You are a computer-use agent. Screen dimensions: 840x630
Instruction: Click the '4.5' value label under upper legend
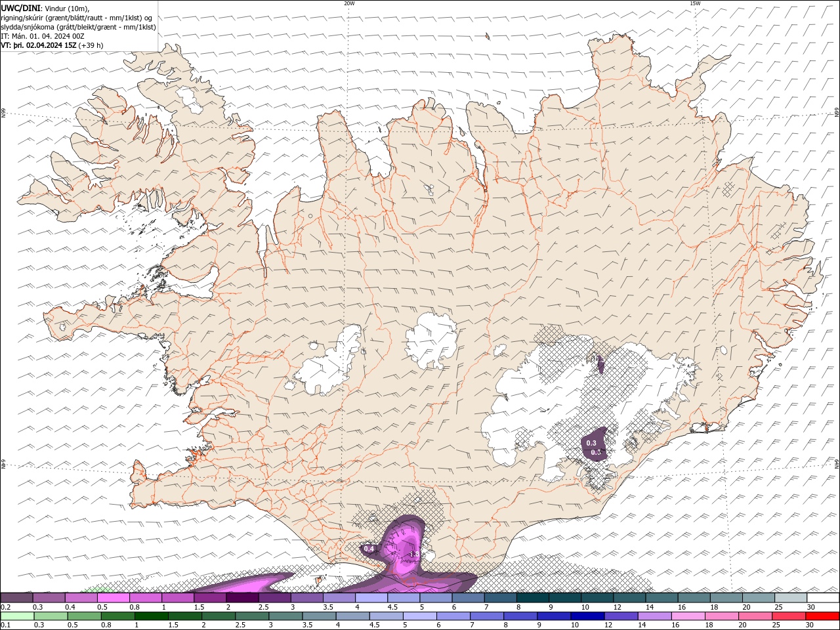point(392,607)
